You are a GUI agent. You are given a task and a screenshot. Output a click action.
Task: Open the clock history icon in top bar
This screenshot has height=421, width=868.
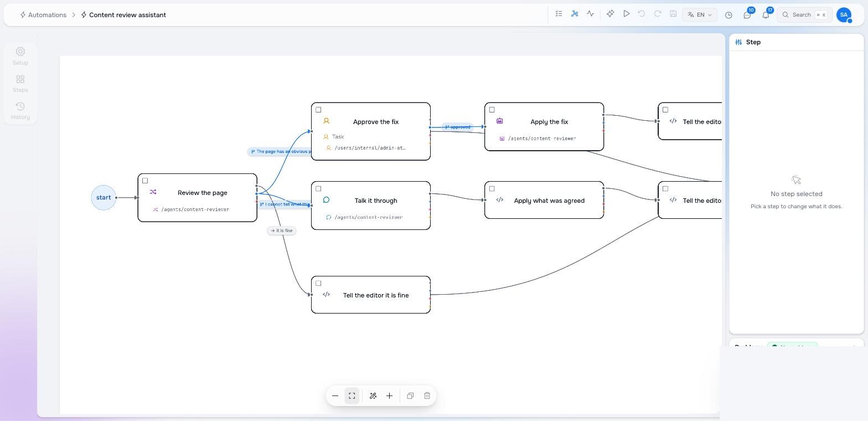pyautogui.click(x=728, y=15)
